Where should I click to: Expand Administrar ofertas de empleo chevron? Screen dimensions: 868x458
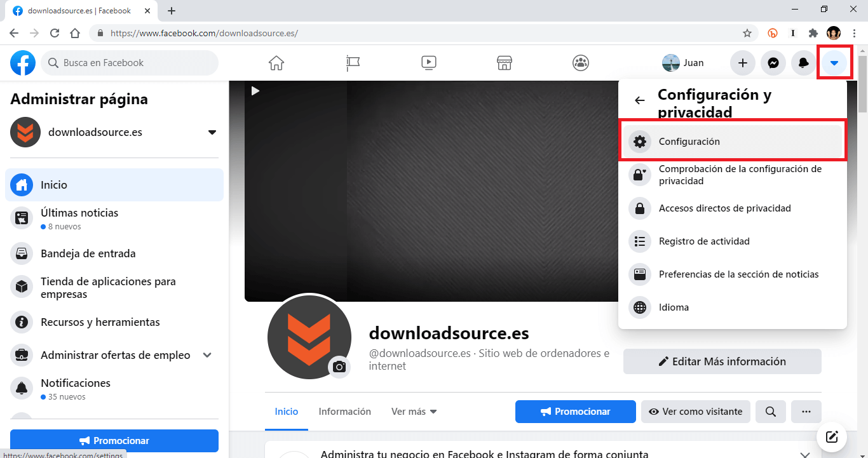pyautogui.click(x=207, y=355)
